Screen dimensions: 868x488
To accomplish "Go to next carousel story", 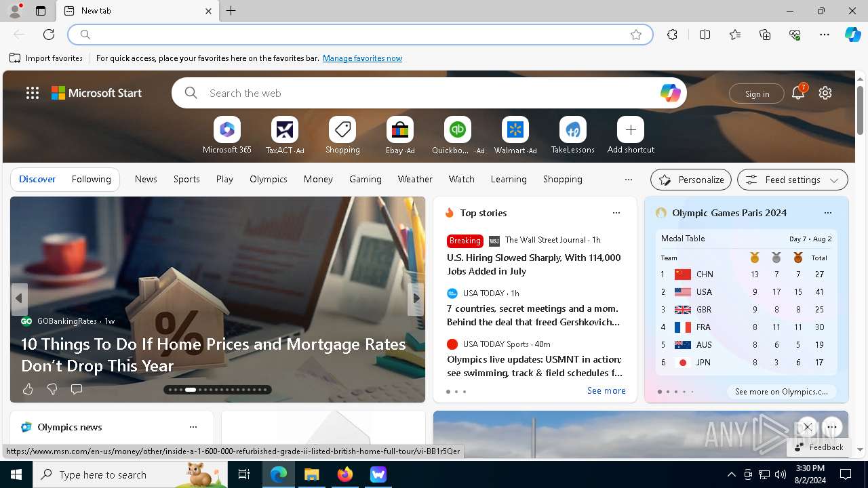I will [x=416, y=298].
